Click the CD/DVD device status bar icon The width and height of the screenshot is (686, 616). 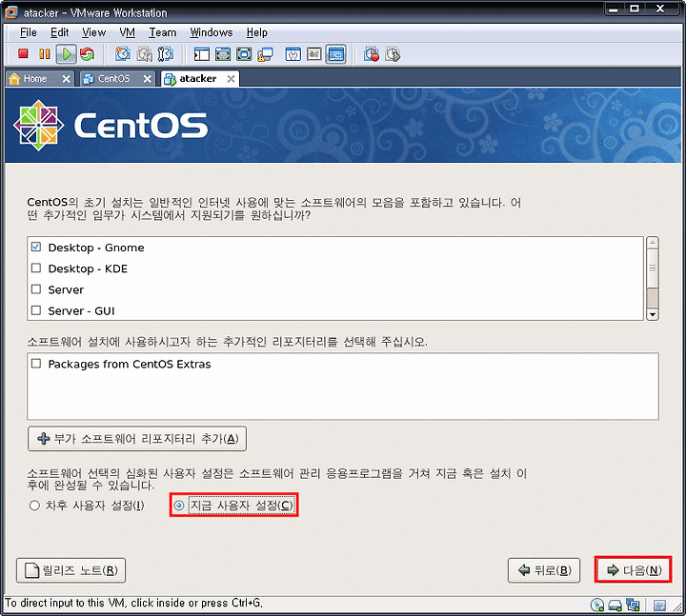[596, 606]
